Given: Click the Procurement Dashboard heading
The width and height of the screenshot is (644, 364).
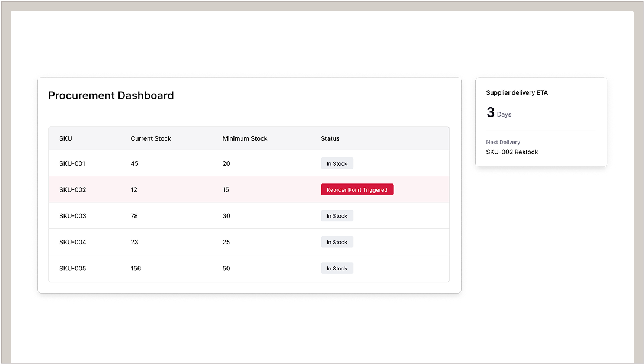Looking at the screenshot, I should [x=111, y=96].
